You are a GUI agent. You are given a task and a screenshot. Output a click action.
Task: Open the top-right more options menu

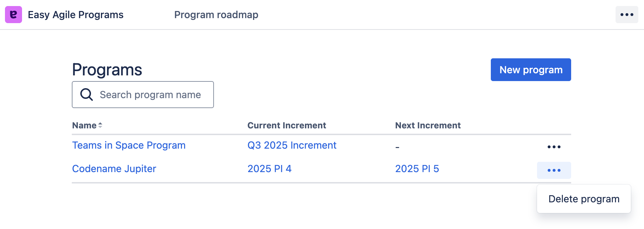(627, 15)
